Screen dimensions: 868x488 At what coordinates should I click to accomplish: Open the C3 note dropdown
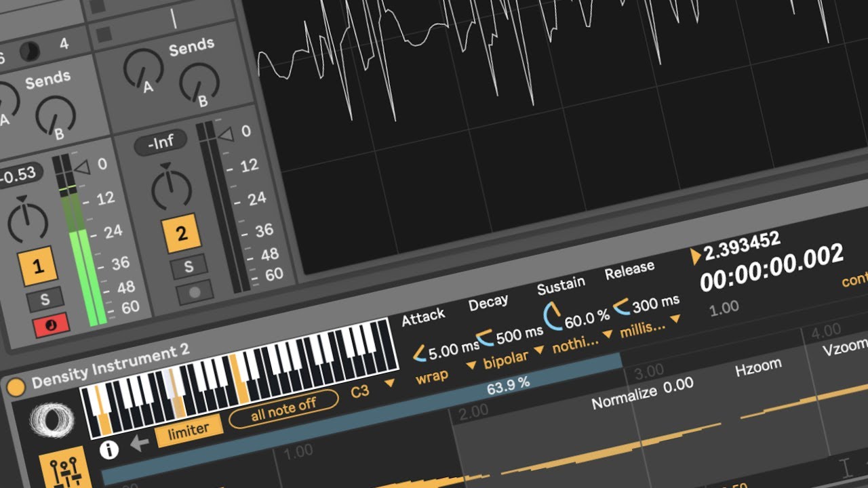point(373,388)
